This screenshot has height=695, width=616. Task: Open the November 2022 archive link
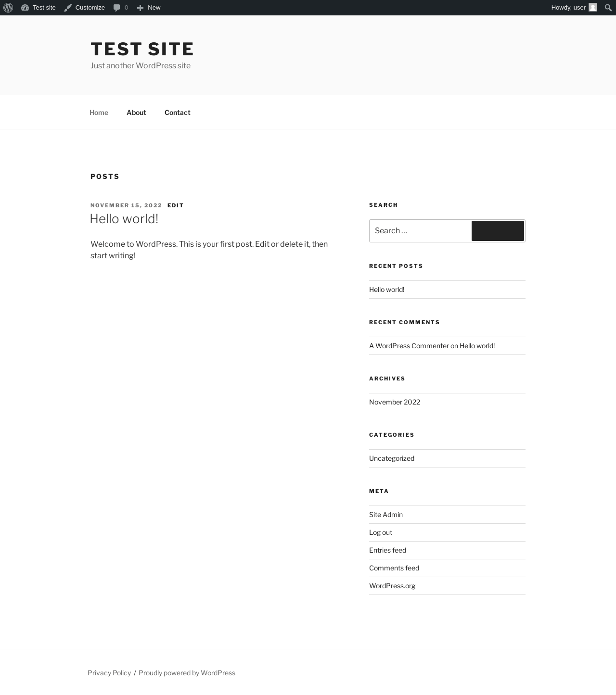coord(395,402)
